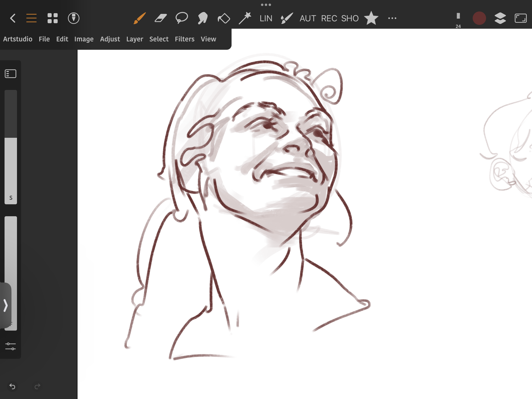Image resolution: width=532 pixels, height=399 pixels.
Task: Select the paintbrush tool
Action: (139, 18)
